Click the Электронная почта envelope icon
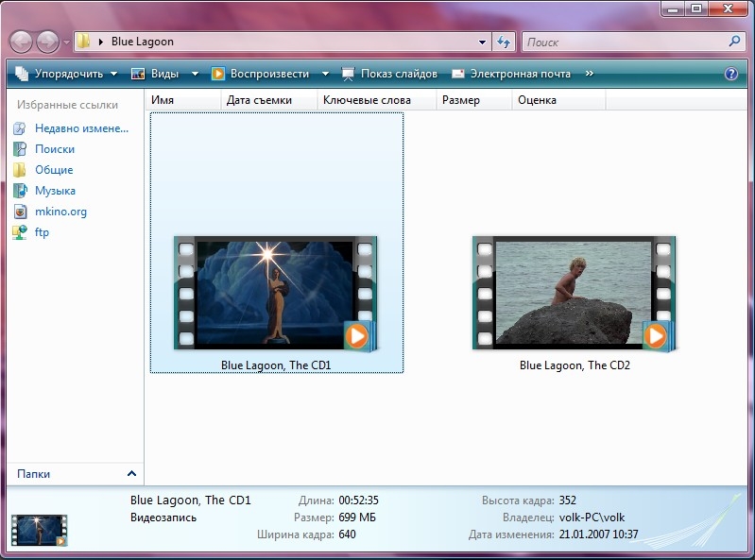The width and height of the screenshot is (755, 560). tap(458, 74)
